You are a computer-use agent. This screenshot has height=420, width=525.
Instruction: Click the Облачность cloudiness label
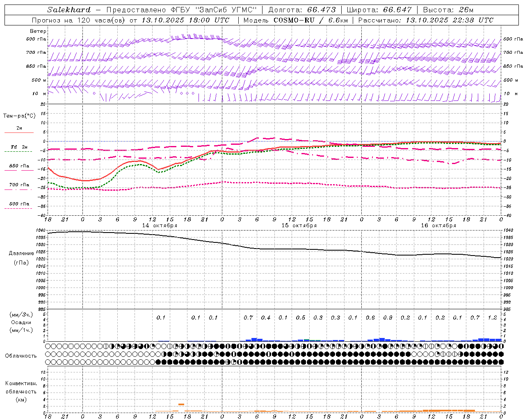pyautogui.click(x=21, y=356)
